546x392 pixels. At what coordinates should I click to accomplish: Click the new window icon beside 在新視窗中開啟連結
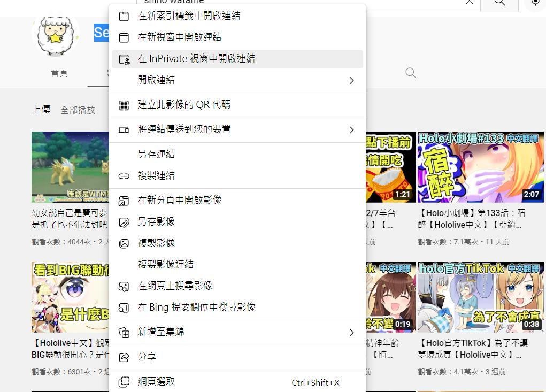[124, 37]
